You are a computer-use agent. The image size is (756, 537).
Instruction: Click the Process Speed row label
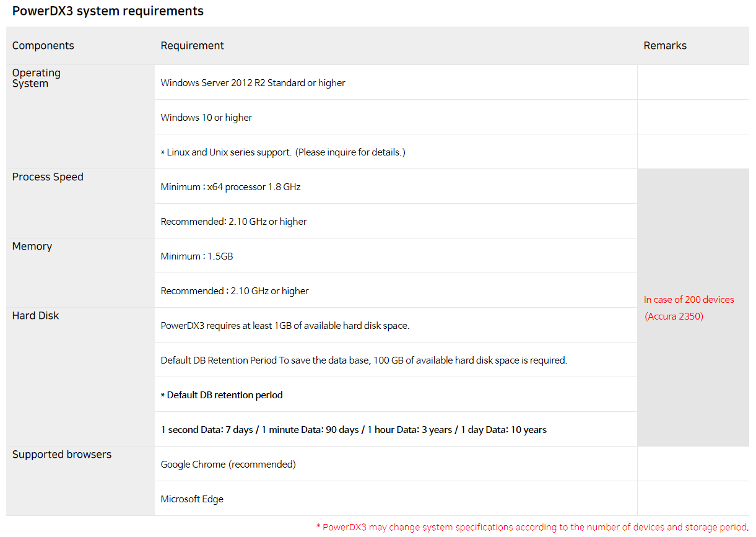tap(48, 177)
